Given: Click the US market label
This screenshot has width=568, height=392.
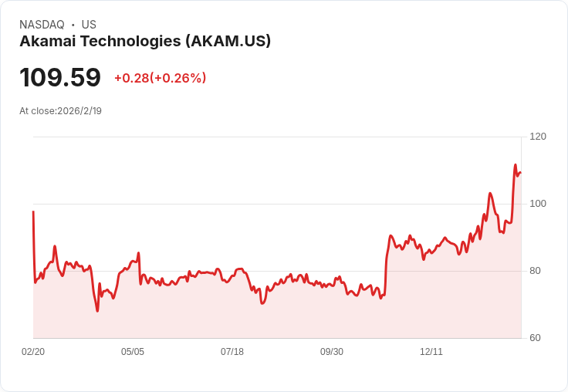Looking at the screenshot, I should (x=89, y=25).
